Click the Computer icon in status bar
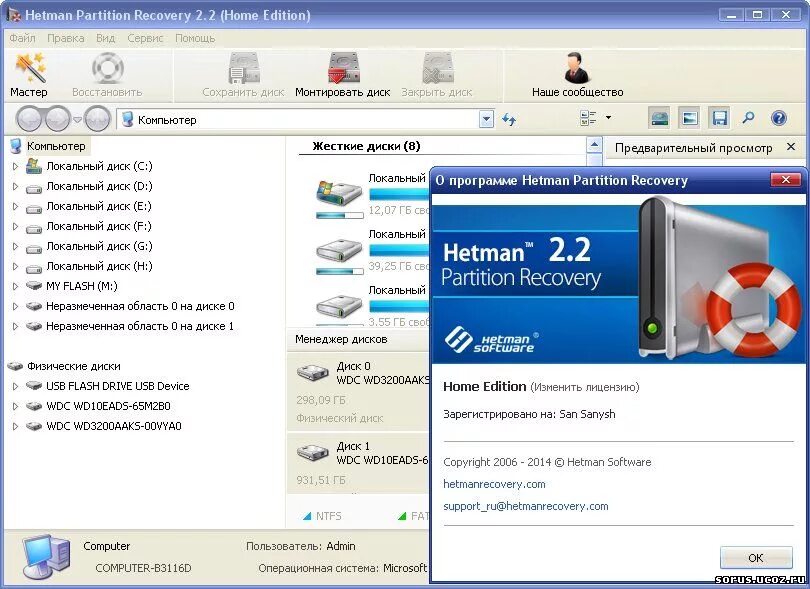 pos(46,557)
